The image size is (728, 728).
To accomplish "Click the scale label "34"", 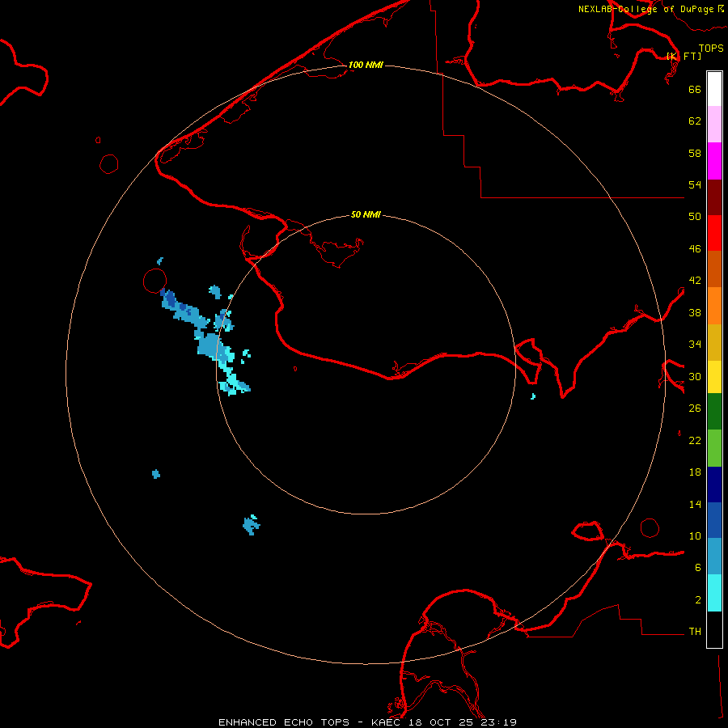I will [695, 344].
